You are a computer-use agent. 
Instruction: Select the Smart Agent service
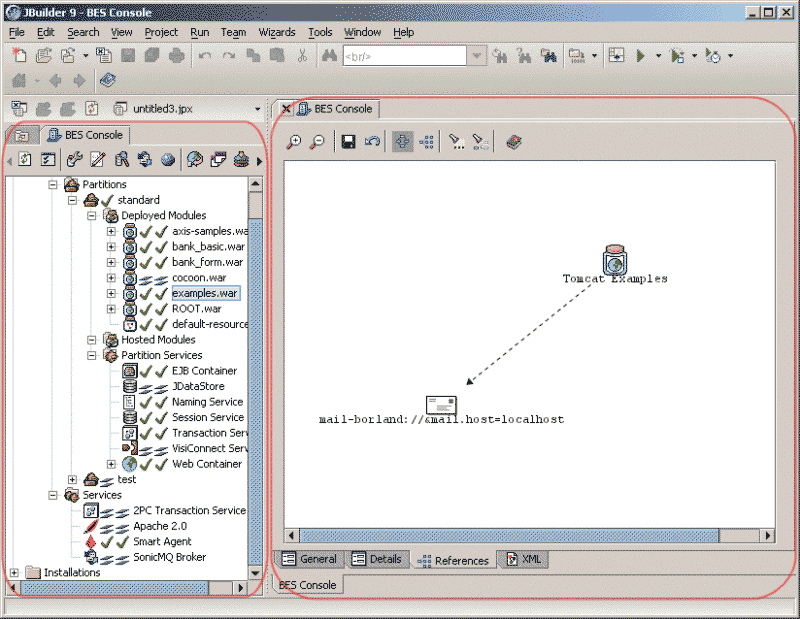point(161,542)
